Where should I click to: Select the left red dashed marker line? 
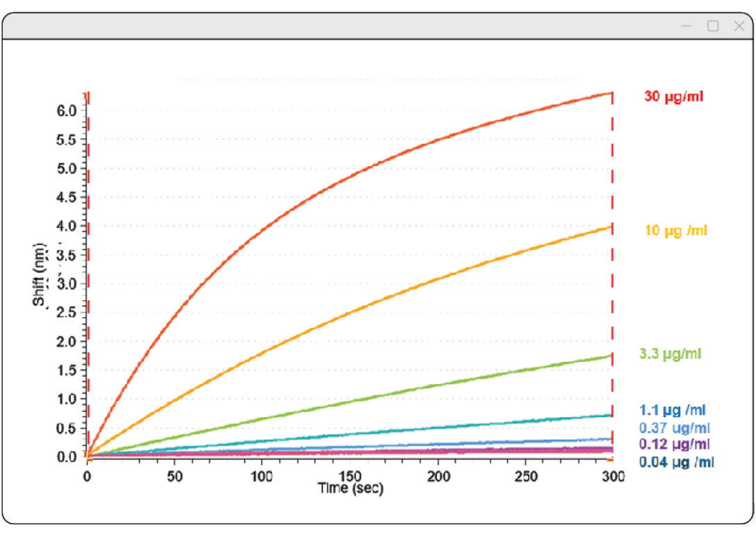[x=88, y=278]
